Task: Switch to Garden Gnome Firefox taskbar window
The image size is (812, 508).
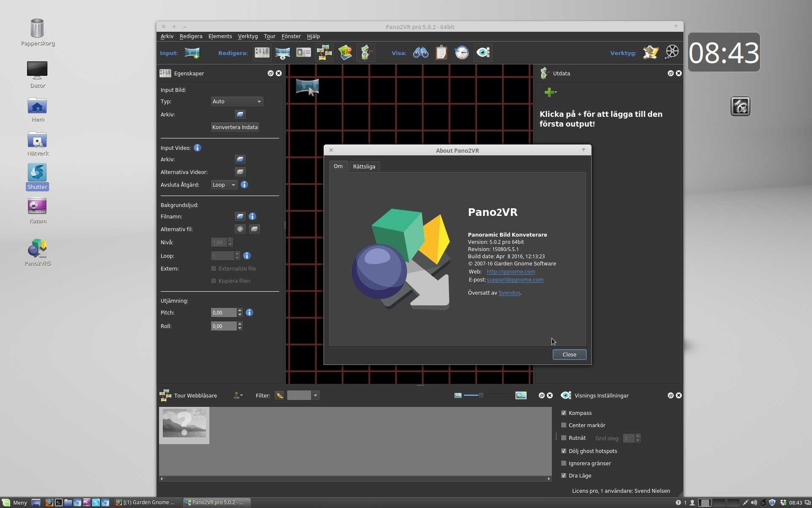Action: coord(146,502)
